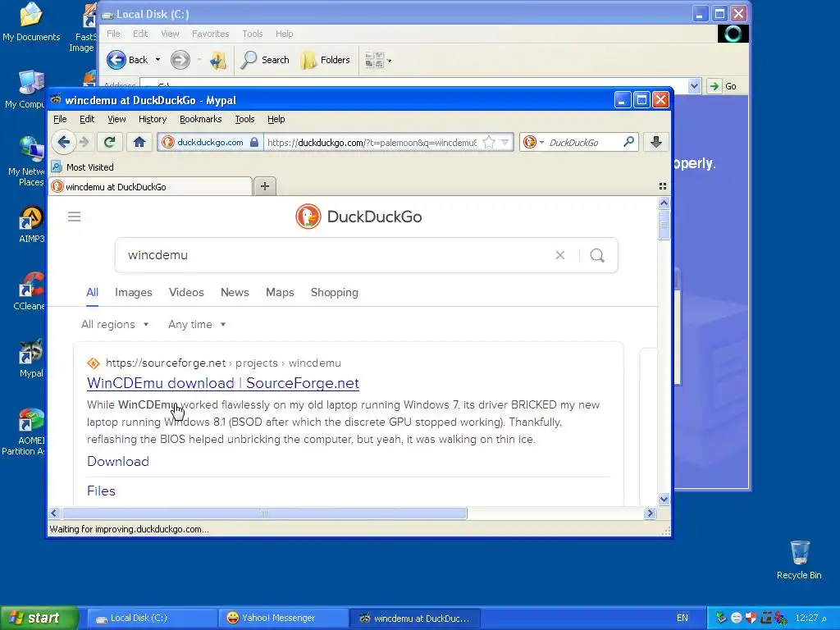This screenshot has width=840, height=630.
Task: Choose a search engine from the DuckDuckGo engine dropdown
Action: click(533, 142)
